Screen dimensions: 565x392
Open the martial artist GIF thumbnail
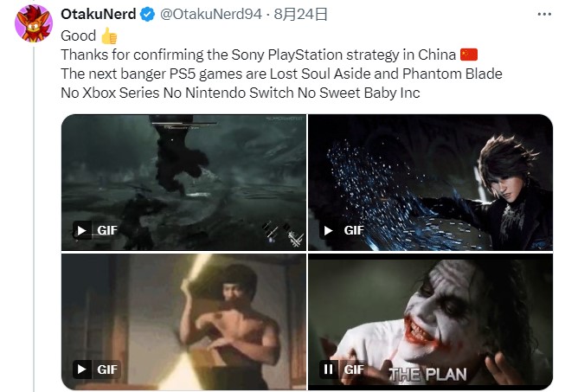[x=183, y=322]
